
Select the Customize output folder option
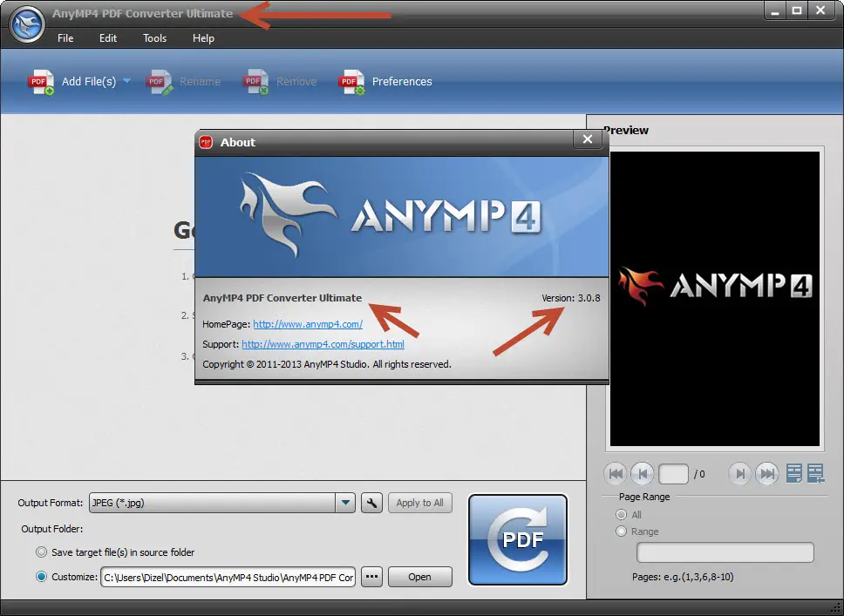42,577
